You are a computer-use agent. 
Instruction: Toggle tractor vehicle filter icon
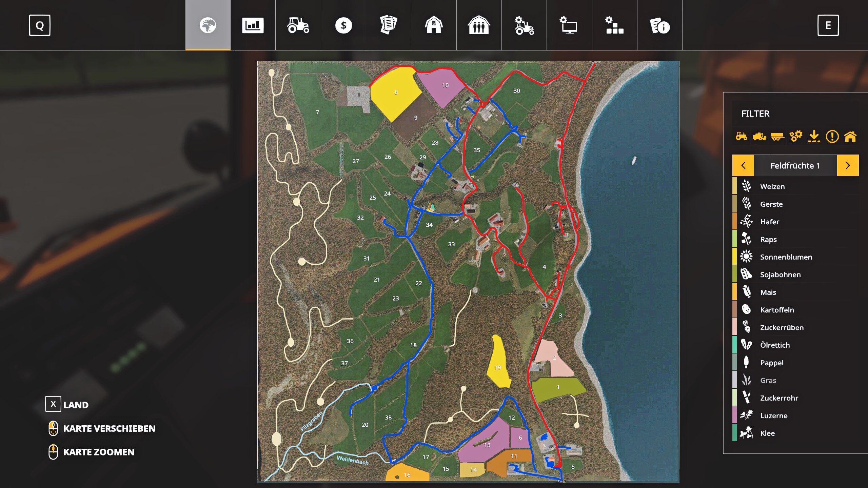741,136
